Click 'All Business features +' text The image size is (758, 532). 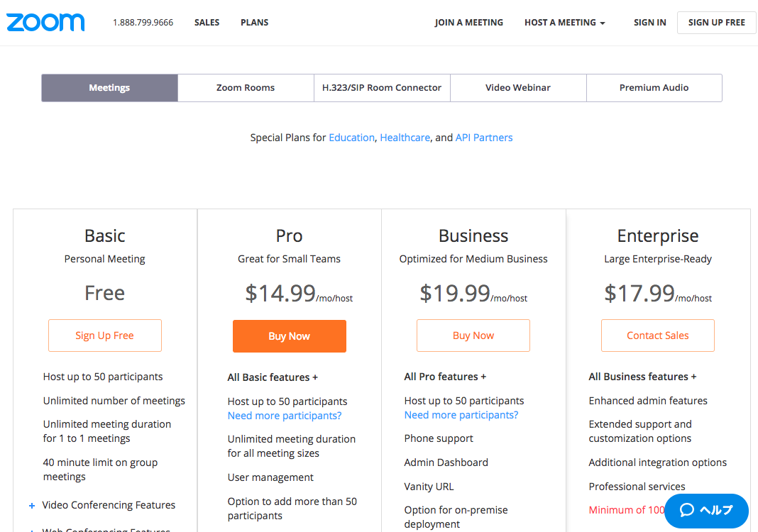click(x=642, y=377)
